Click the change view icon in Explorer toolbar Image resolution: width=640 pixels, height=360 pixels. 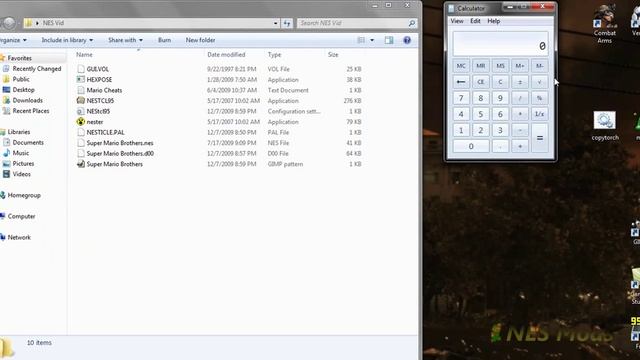coord(361,40)
